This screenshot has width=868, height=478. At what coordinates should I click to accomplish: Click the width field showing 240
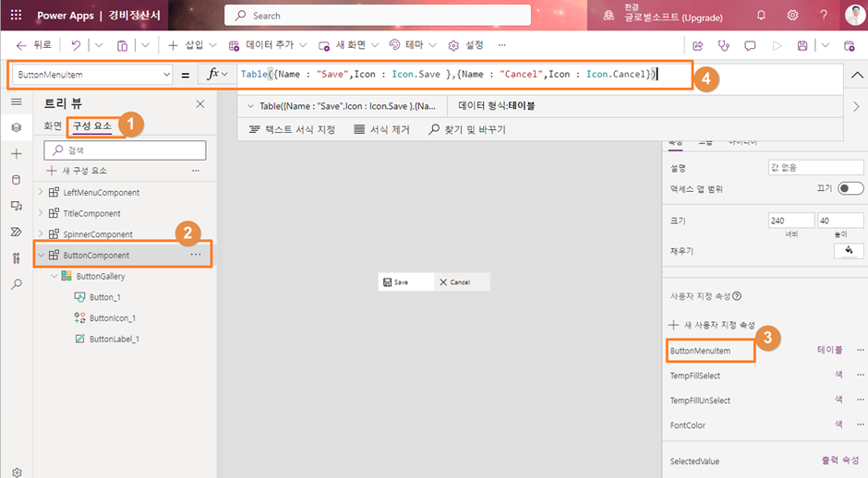(791, 221)
